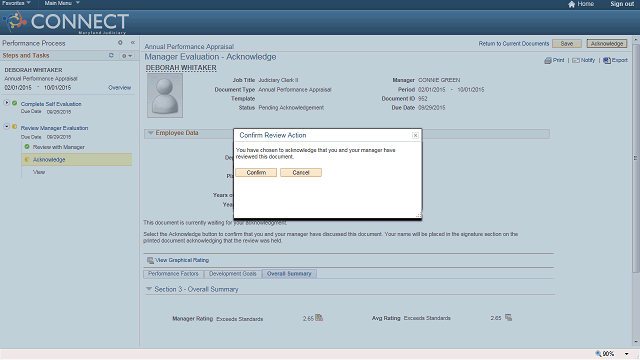Switch to Performance Factors tab
640x360 pixels.
click(x=173, y=274)
